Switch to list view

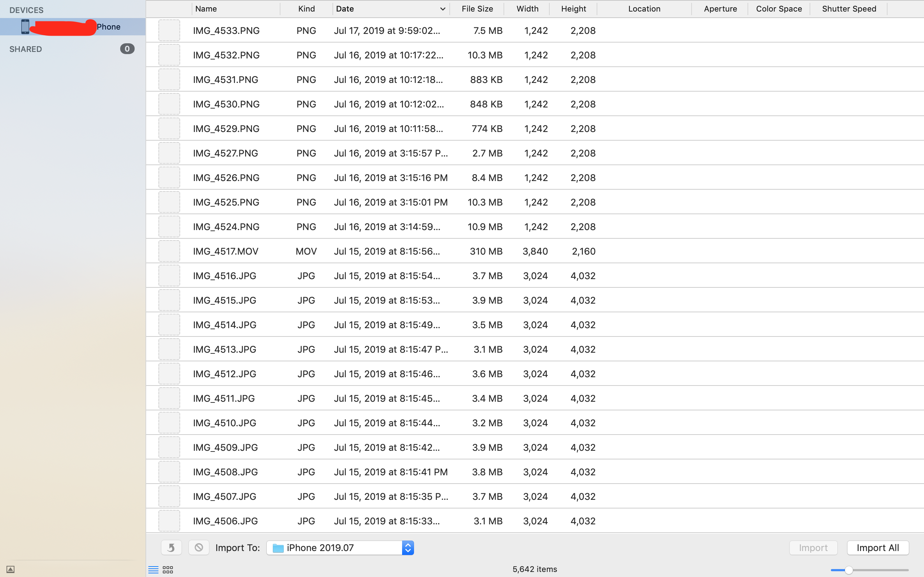click(x=153, y=570)
